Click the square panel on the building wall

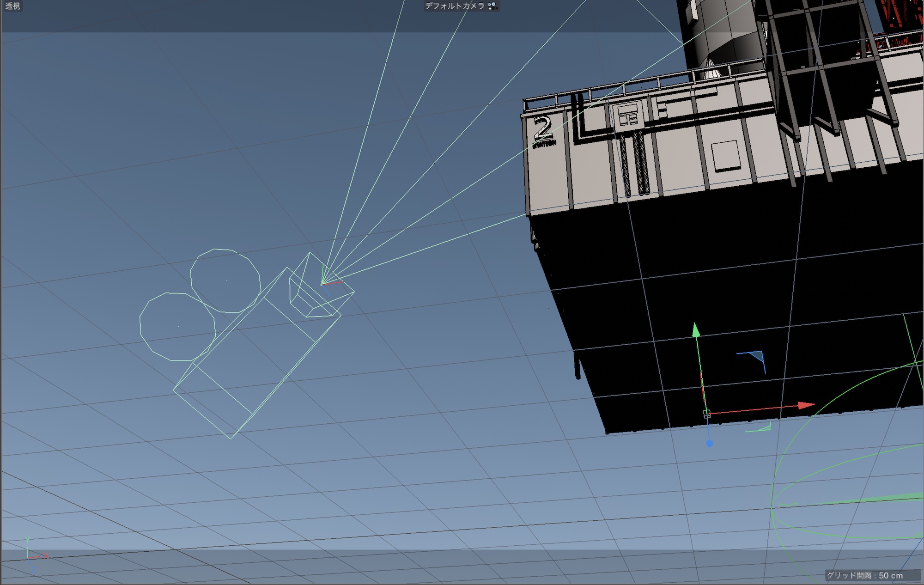[725, 156]
